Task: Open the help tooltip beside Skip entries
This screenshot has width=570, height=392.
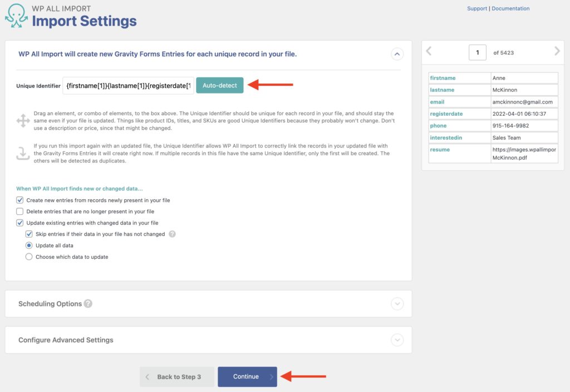Action: pos(173,234)
